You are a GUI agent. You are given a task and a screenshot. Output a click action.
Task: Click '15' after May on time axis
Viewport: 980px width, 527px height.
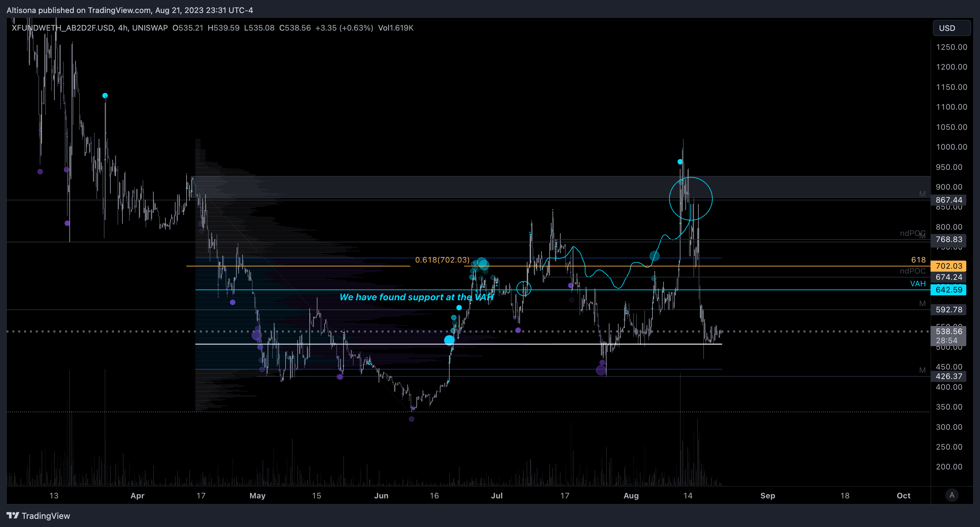tap(316, 495)
